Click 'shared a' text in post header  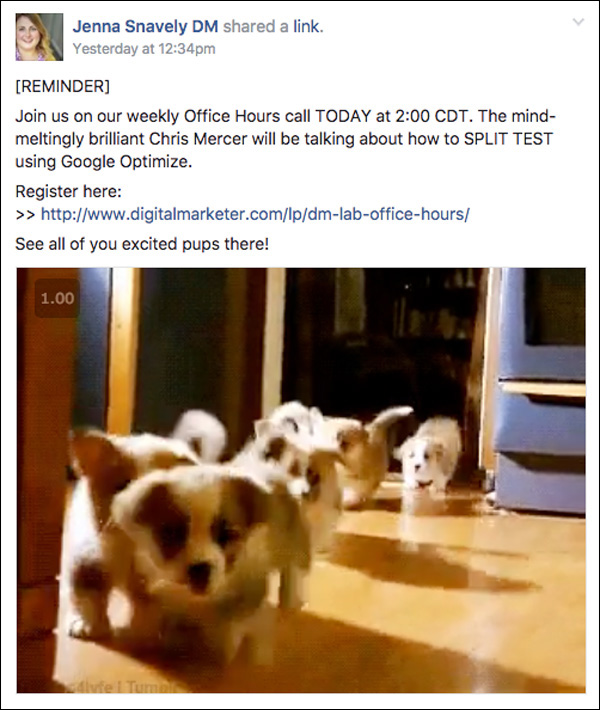(x=256, y=26)
